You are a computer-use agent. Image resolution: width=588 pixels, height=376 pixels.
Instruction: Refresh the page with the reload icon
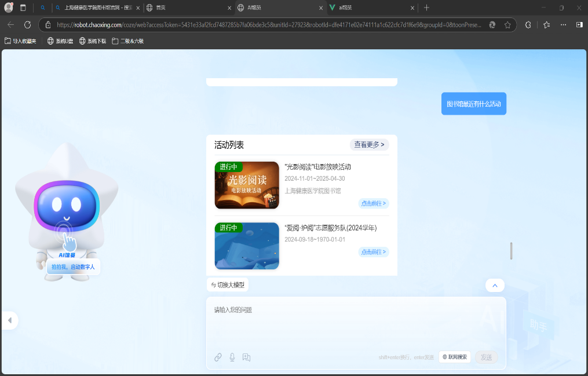pos(27,25)
